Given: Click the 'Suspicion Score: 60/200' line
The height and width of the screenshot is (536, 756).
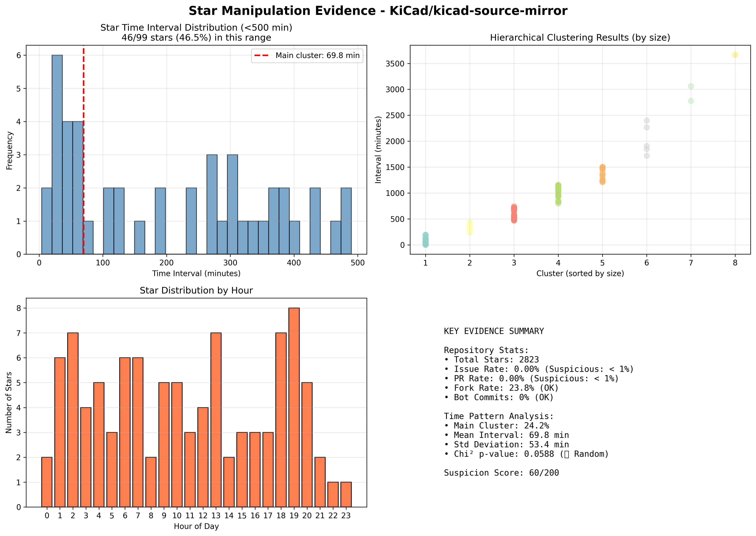Looking at the screenshot, I should click(501, 473).
